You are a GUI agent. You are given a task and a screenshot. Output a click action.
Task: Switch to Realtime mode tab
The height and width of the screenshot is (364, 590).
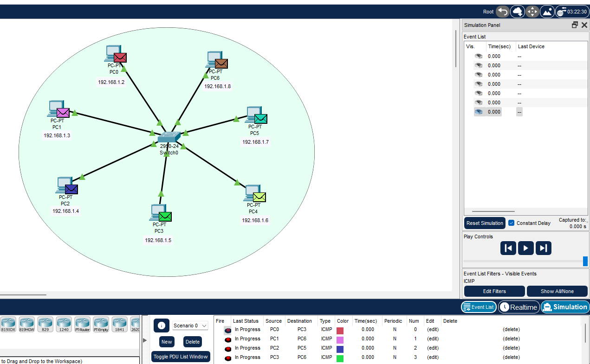pos(519,307)
